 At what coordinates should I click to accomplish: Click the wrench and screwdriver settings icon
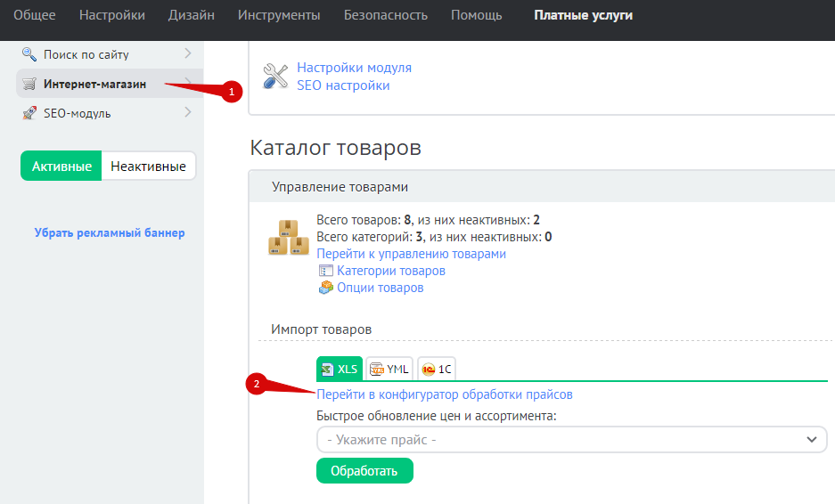276,77
